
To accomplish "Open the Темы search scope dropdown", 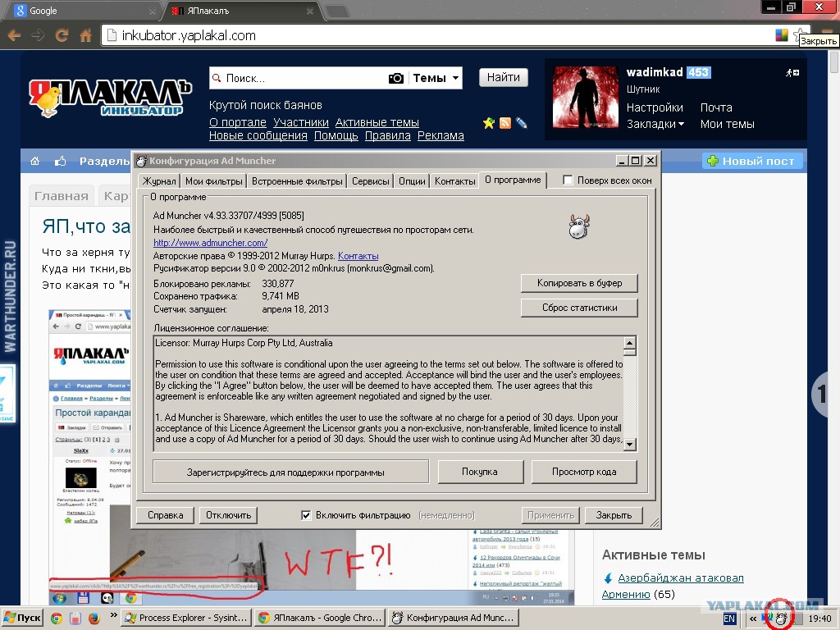I will coord(436,78).
